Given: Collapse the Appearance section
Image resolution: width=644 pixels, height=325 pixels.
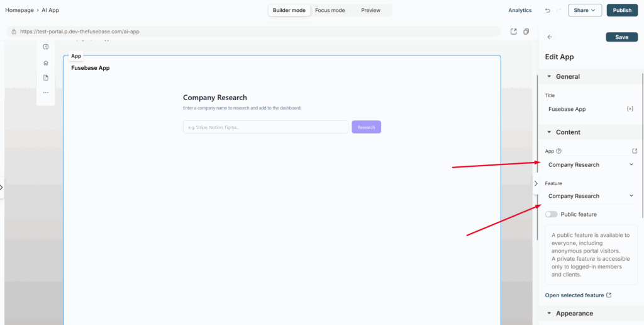Looking at the screenshot, I should point(549,313).
